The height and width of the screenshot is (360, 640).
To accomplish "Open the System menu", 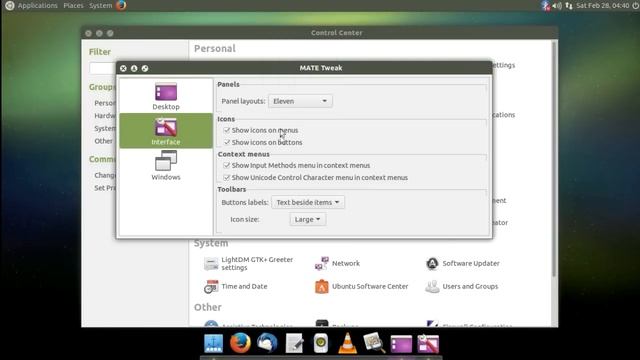I will coord(100,5).
